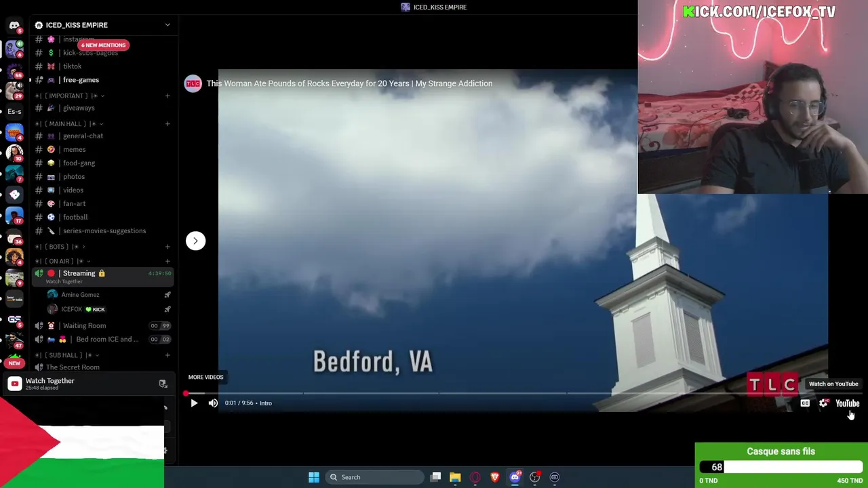The image size is (868, 488).
Task: Click the taskbar Search box
Action: (x=374, y=477)
